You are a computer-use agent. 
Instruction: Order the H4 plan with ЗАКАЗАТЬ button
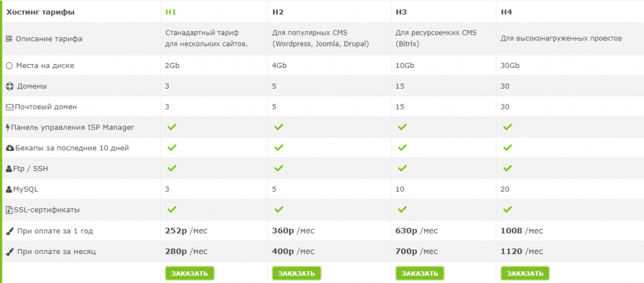pos(525,273)
